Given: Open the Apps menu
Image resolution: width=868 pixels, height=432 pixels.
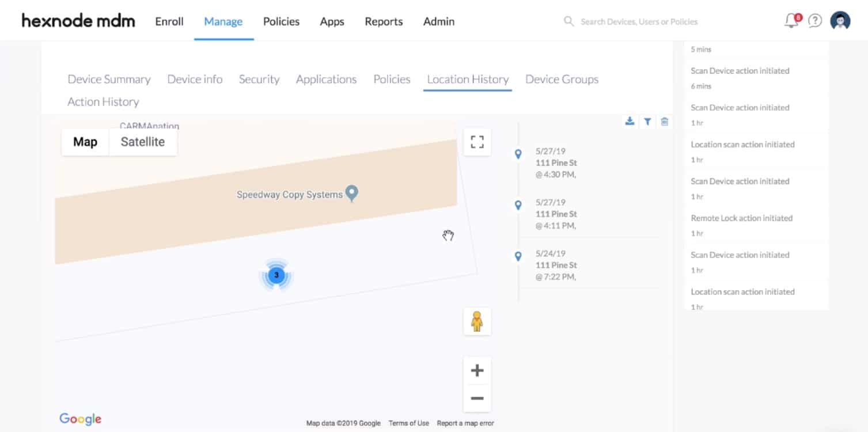Looking at the screenshot, I should (332, 21).
